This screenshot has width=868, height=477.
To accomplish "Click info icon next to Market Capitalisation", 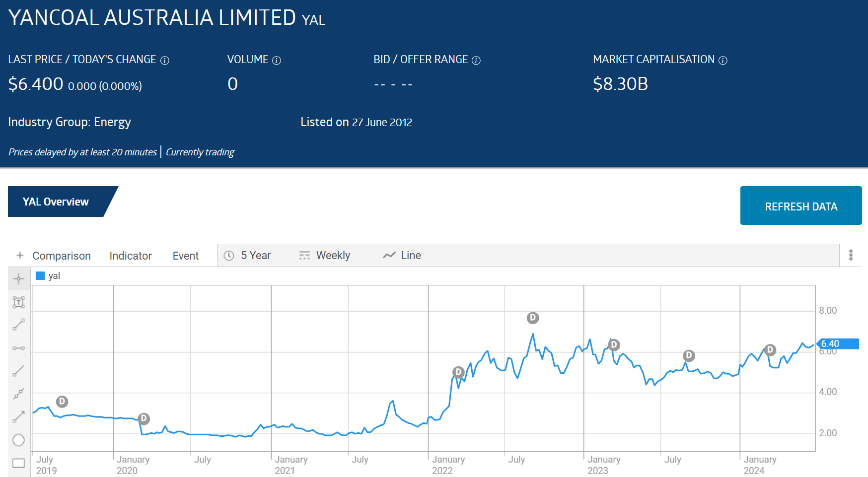I will click(723, 60).
